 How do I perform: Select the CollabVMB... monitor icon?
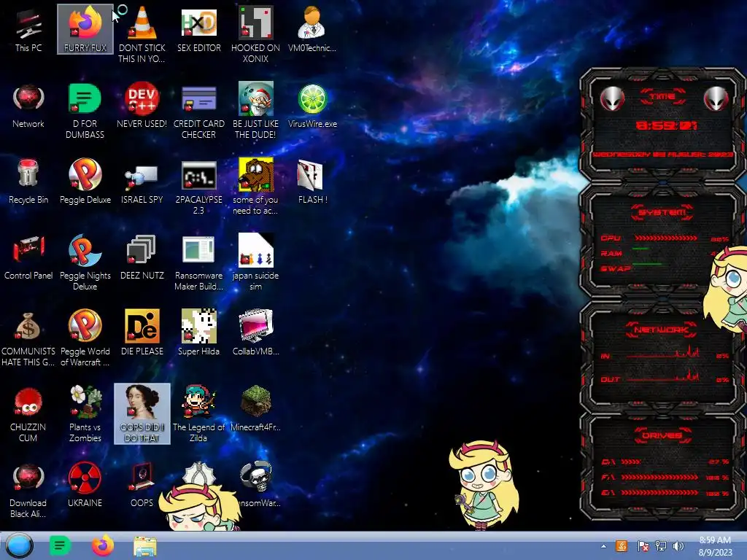coord(255,332)
